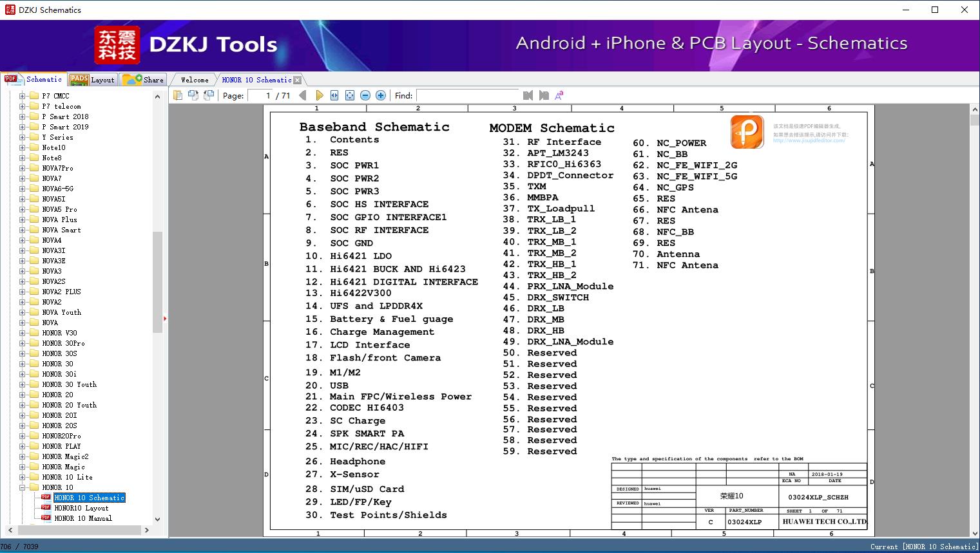
Task: Click the red sidebar collapse arrow
Action: (165, 318)
